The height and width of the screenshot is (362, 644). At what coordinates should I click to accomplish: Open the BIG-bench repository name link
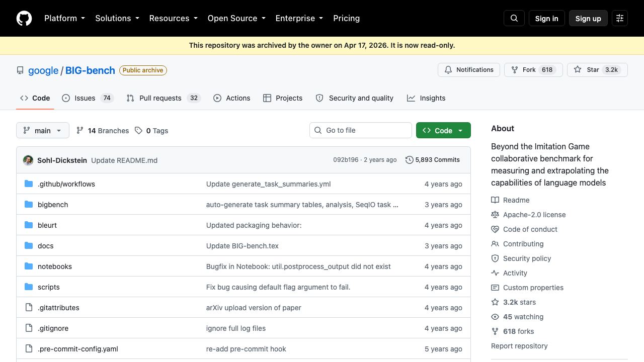coord(90,70)
